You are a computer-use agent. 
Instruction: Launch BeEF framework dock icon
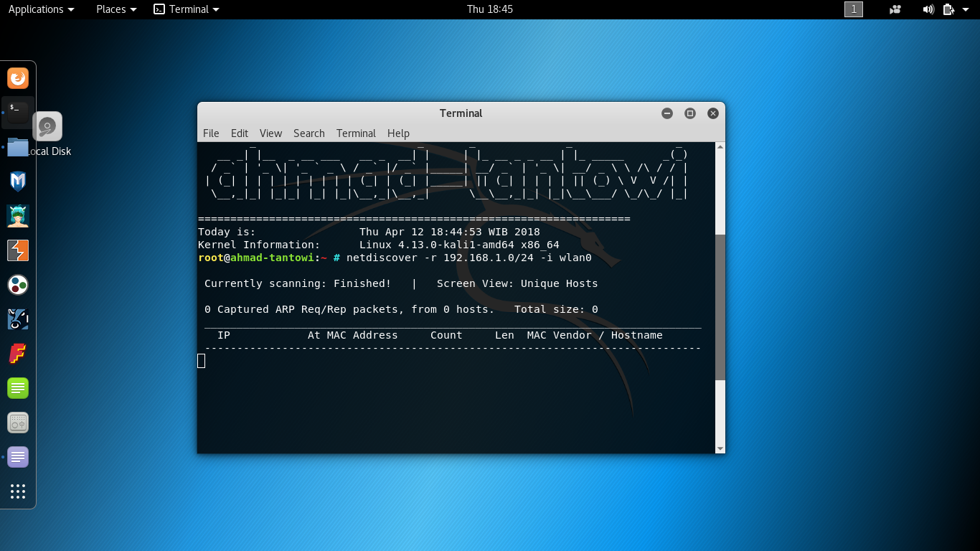(18, 319)
